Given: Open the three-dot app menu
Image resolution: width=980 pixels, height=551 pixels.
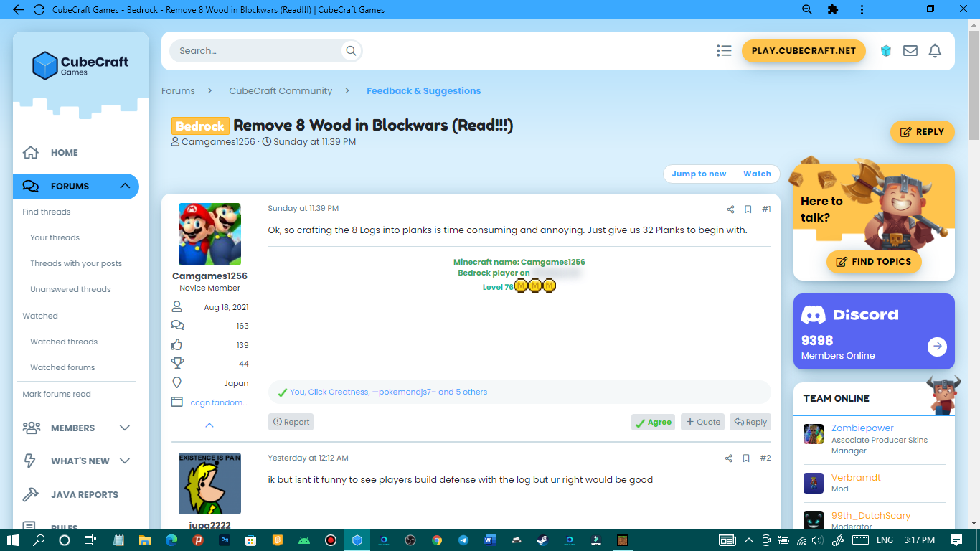Looking at the screenshot, I should (x=862, y=9).
